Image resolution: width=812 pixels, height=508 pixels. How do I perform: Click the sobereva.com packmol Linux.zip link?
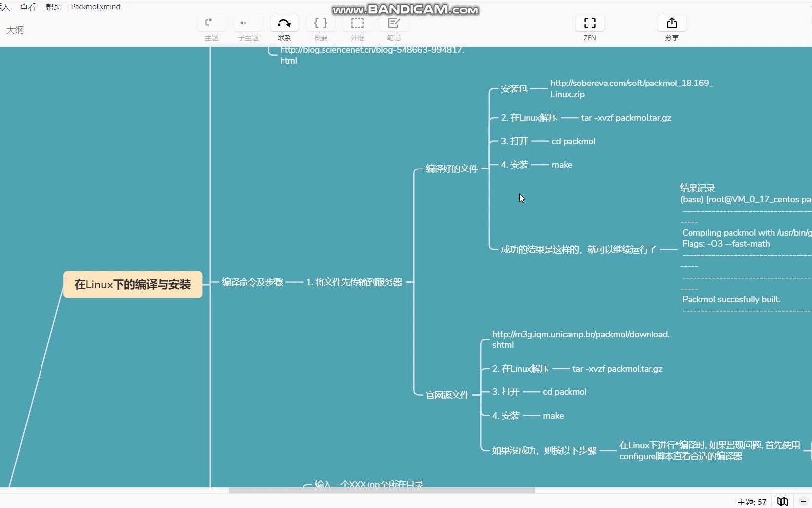click(x=632, y=88)
